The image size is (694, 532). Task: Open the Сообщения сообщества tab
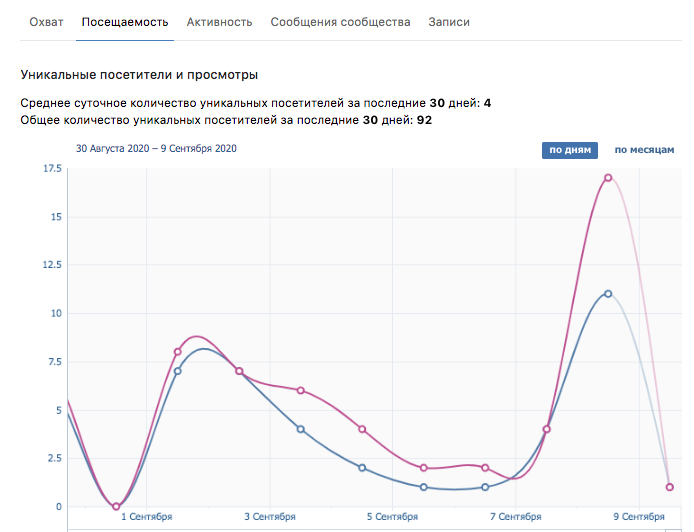tap(340, 22)
